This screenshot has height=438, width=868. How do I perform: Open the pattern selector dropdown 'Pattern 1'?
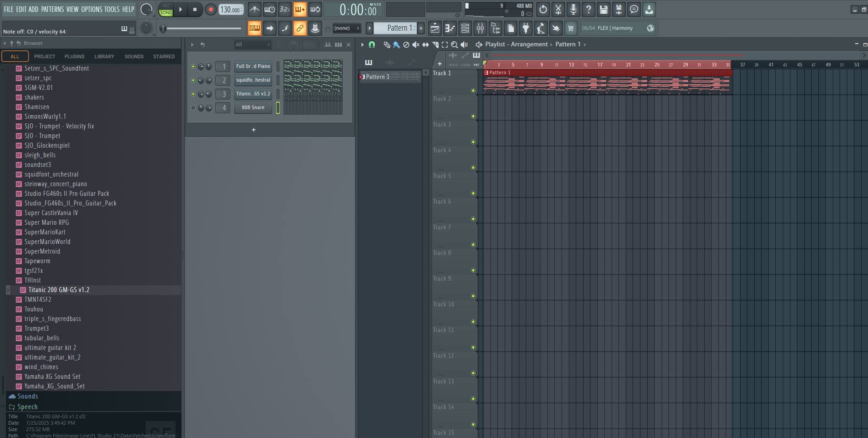pos(395,28)
